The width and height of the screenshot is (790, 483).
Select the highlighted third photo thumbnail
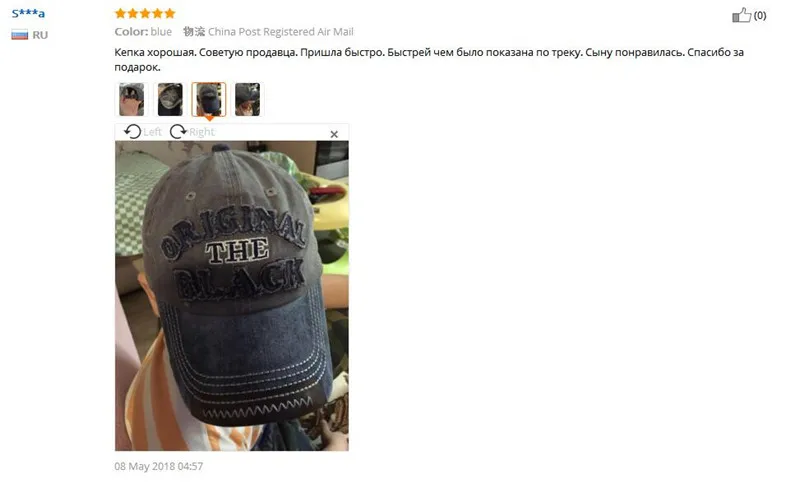click(209, 99)
